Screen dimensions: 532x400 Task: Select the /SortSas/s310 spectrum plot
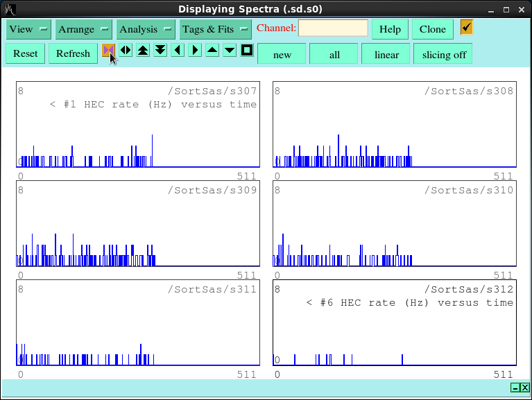(x=395, y=224)
